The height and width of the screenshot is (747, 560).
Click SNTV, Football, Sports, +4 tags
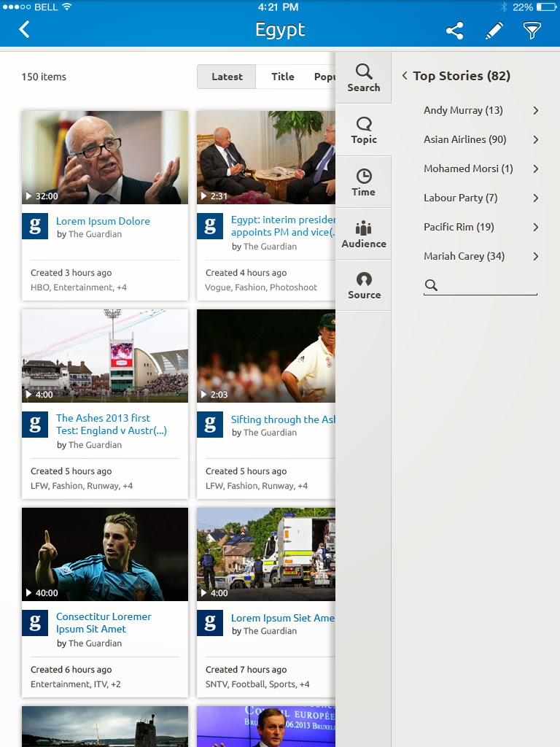pyautogui.click(x=257, y=684)
